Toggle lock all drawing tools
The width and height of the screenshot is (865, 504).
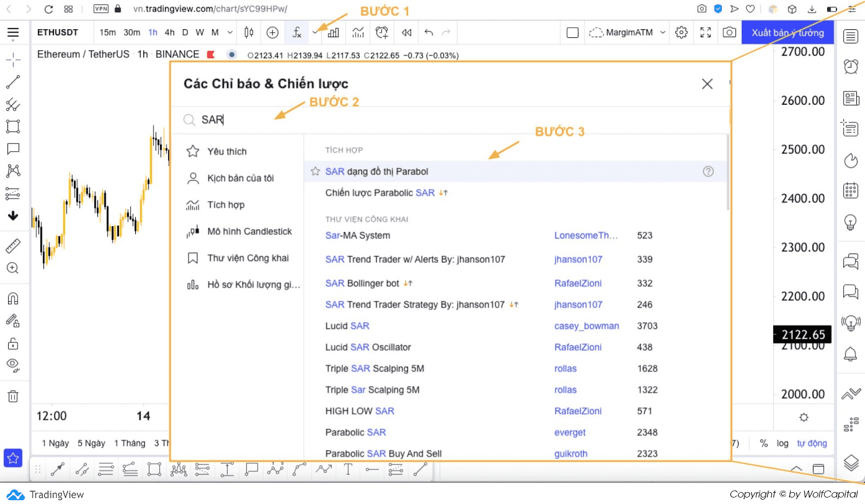tap(13, 344)
